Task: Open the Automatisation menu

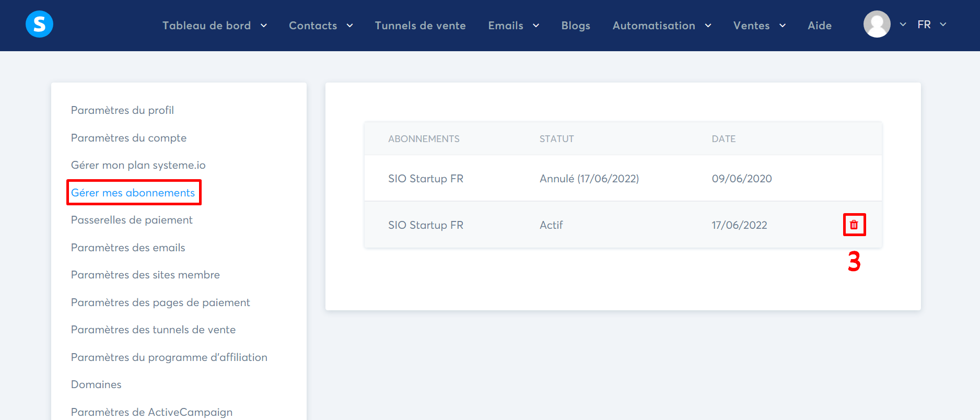Action: point(654,26)
